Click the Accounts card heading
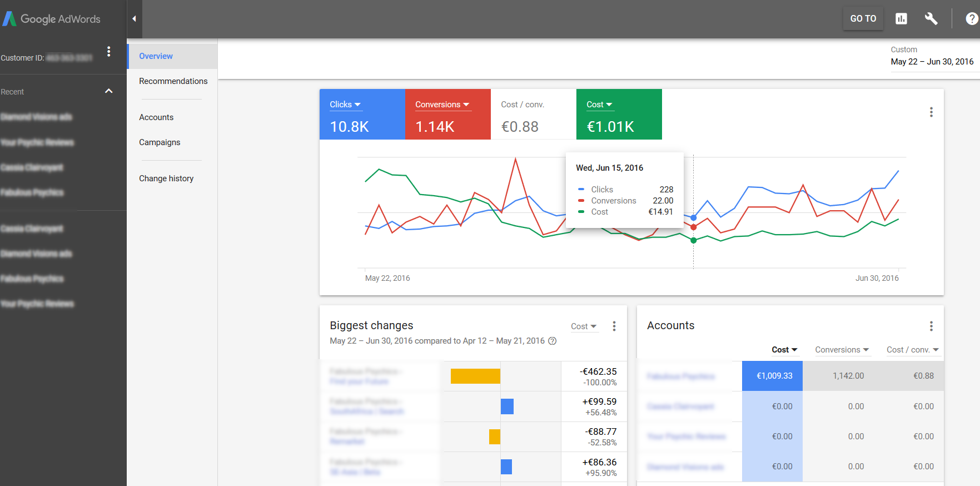The height and width of the screenshot is (486, 980). [671, 325]
